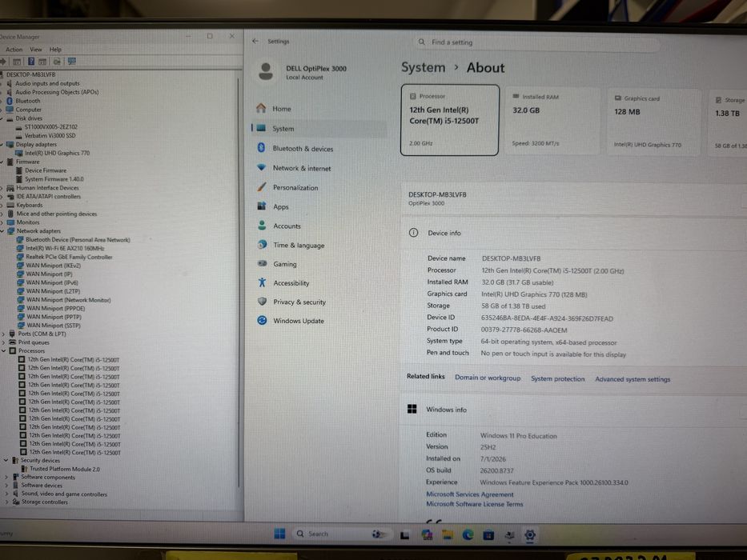
Task: Select the Processor info card
Action: coord(450,120)
